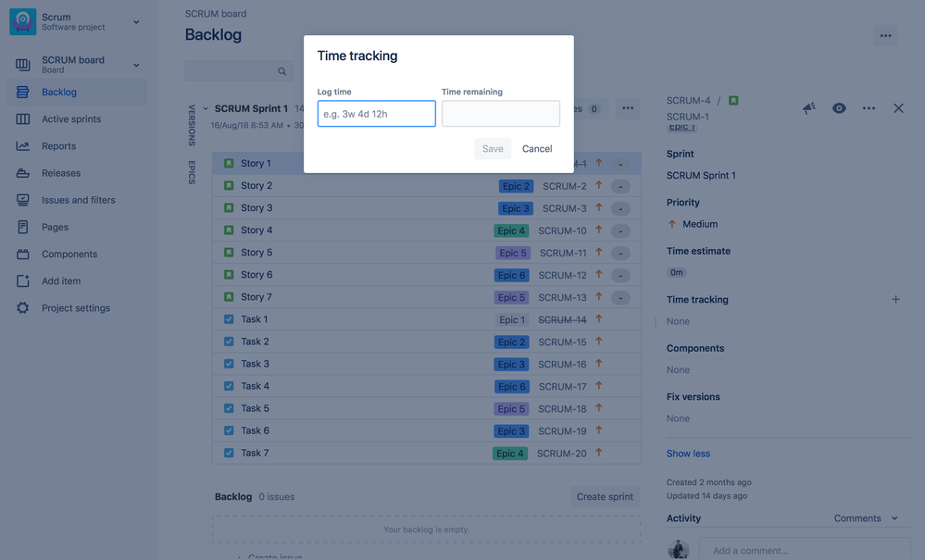Click the Epic 2 label on Story 2
This screenshot has height=560, width=925.
[x=516, y=186]
